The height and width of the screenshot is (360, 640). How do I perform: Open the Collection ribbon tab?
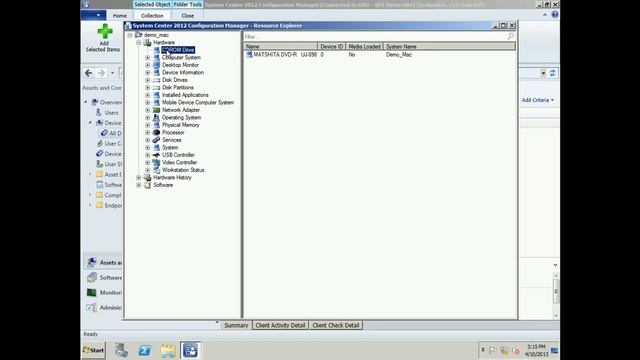click(x=152, y=16)
